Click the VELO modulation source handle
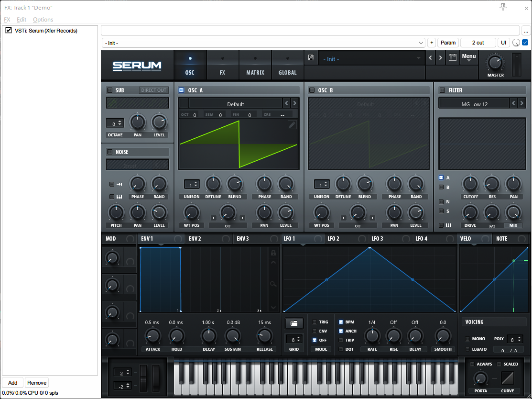The image size is (532, 399). (485, 239)
